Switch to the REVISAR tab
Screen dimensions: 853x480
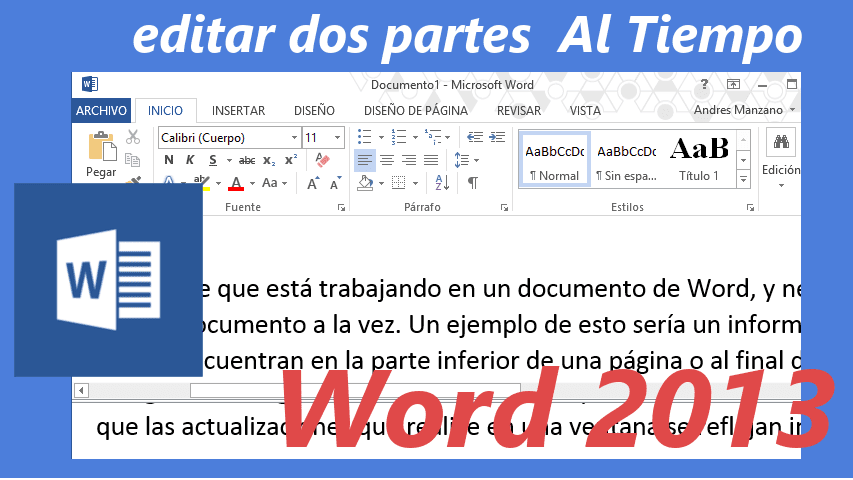(519, 110)
